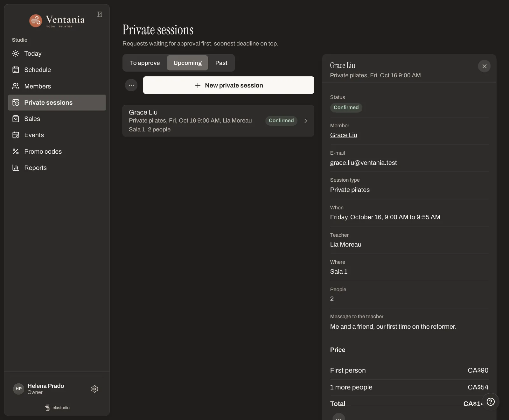The height and width of the screenshot is (420, 509).
Task: Click the HP user avatar
Action: pyautogui.click(x=19, y=389)
